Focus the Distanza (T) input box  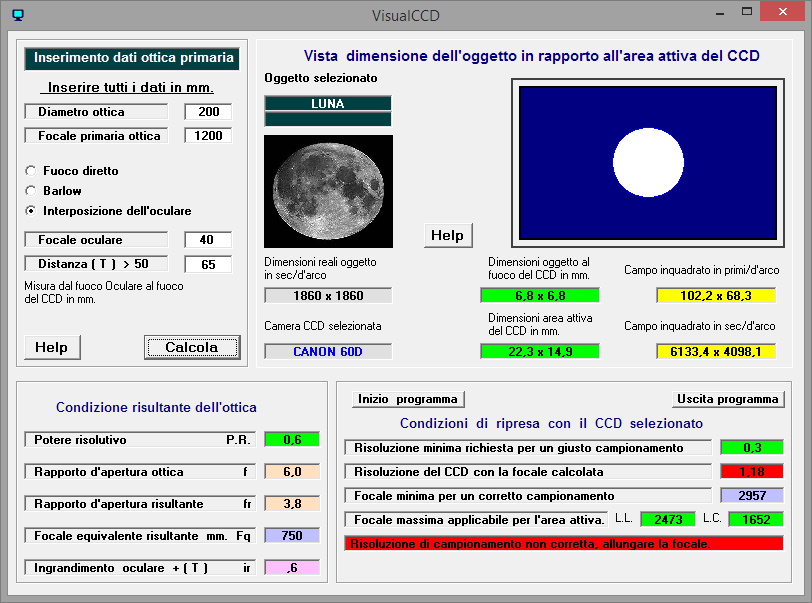click(x=208, y=264)
